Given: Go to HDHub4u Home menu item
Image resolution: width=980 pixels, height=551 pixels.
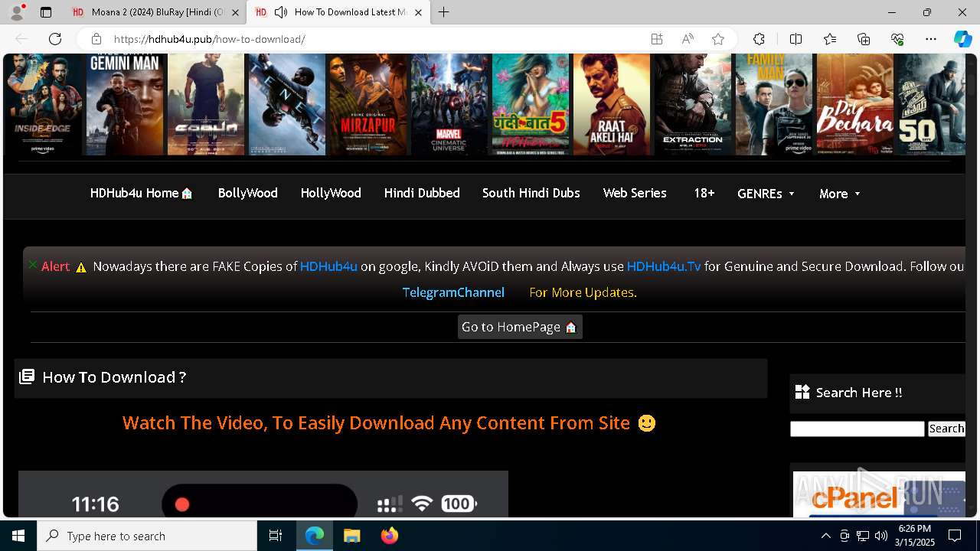Looking at the screenshot, I should pos(141,193).
